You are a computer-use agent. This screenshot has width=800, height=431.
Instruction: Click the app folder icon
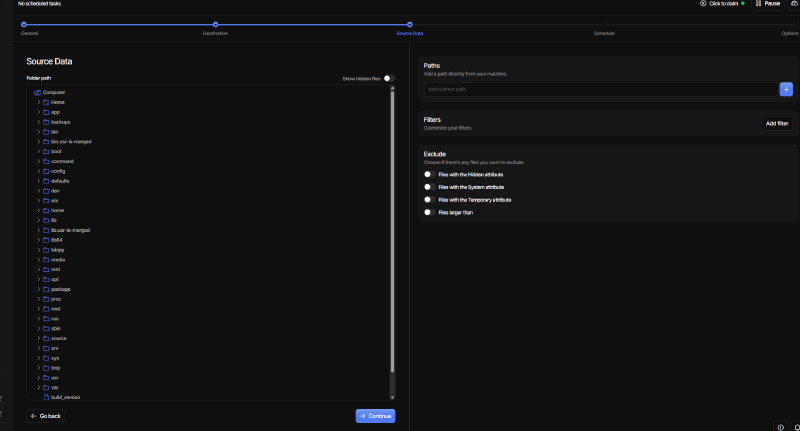pos(46,112)
